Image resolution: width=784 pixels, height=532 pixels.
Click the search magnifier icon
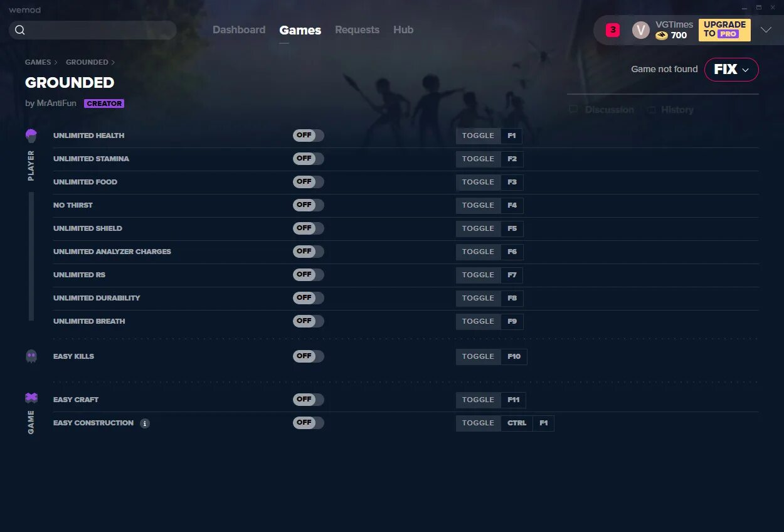(x=20, y=30)
